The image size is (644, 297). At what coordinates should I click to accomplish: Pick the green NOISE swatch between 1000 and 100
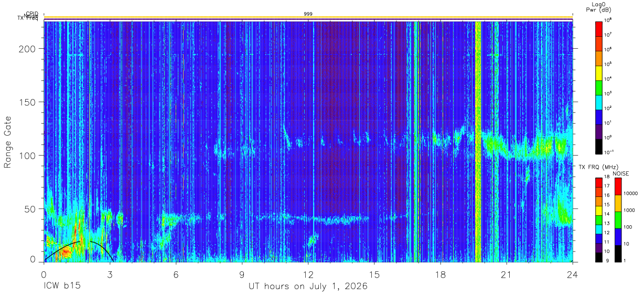618,220
